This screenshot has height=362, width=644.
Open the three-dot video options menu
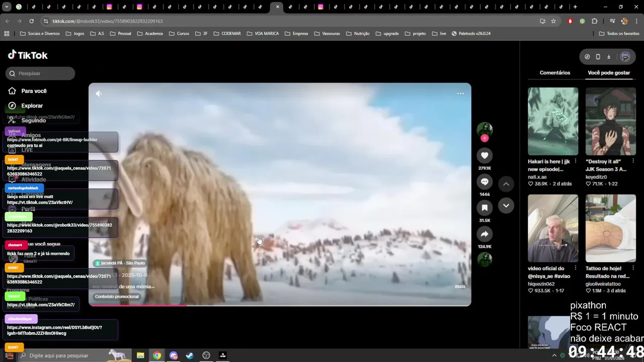click(460, 94)
